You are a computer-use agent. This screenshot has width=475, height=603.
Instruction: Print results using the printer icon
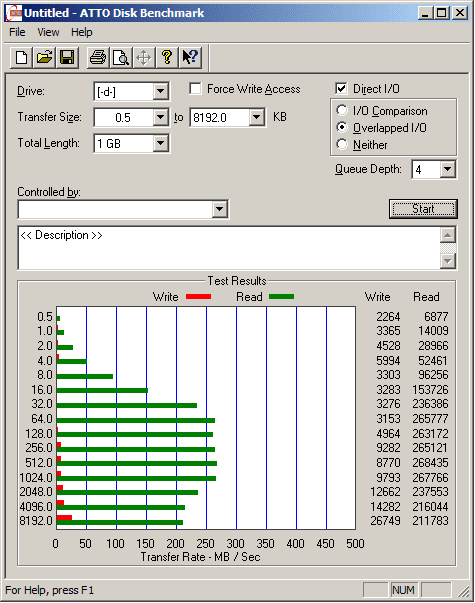(x=98, y=58)
